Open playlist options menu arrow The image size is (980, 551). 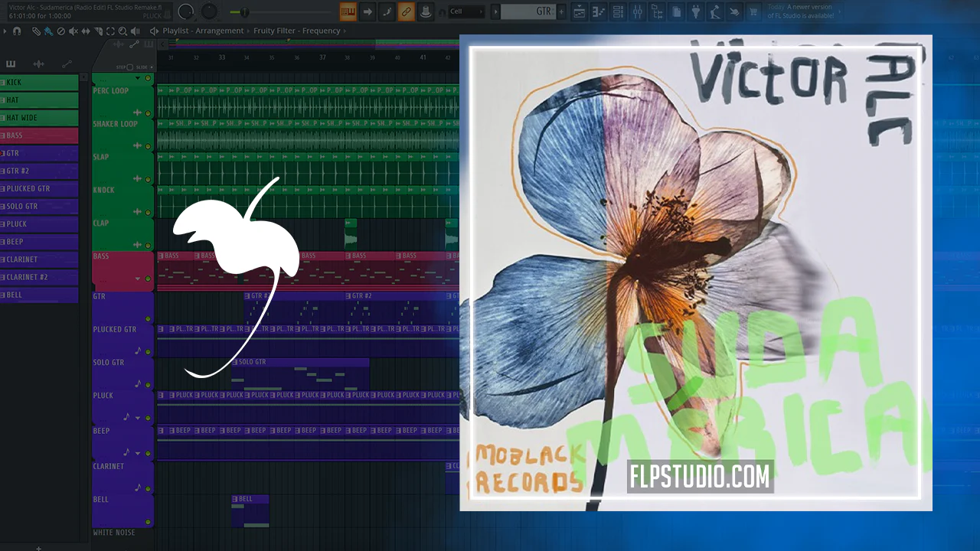[5, 31]
